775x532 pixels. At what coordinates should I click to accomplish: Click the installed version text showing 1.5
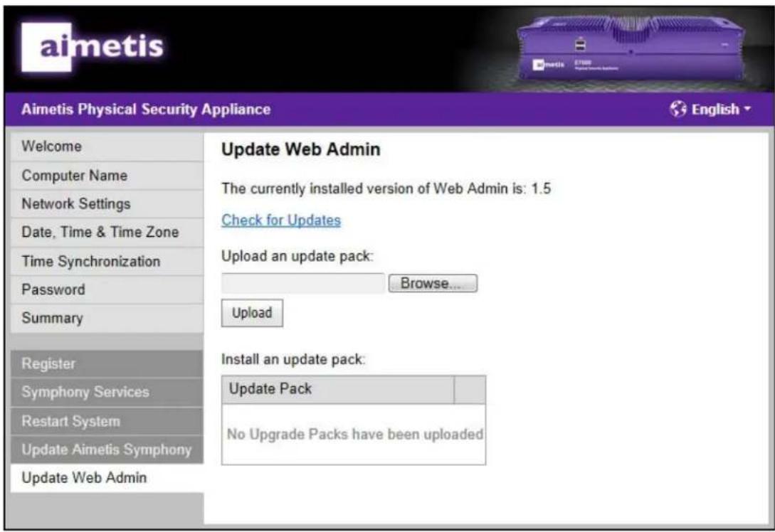pyautogui.click(x=386, y=188)
